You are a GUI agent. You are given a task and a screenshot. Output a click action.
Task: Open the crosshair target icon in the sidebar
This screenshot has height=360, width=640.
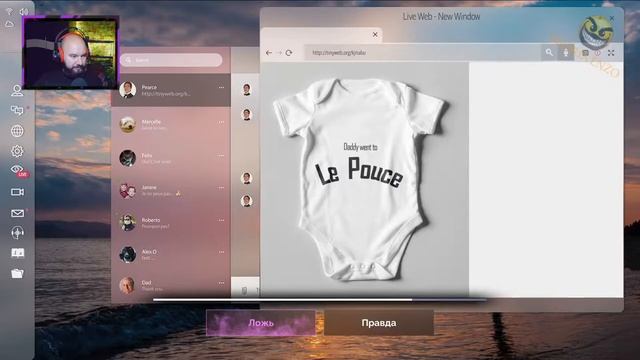click(17, 233)
